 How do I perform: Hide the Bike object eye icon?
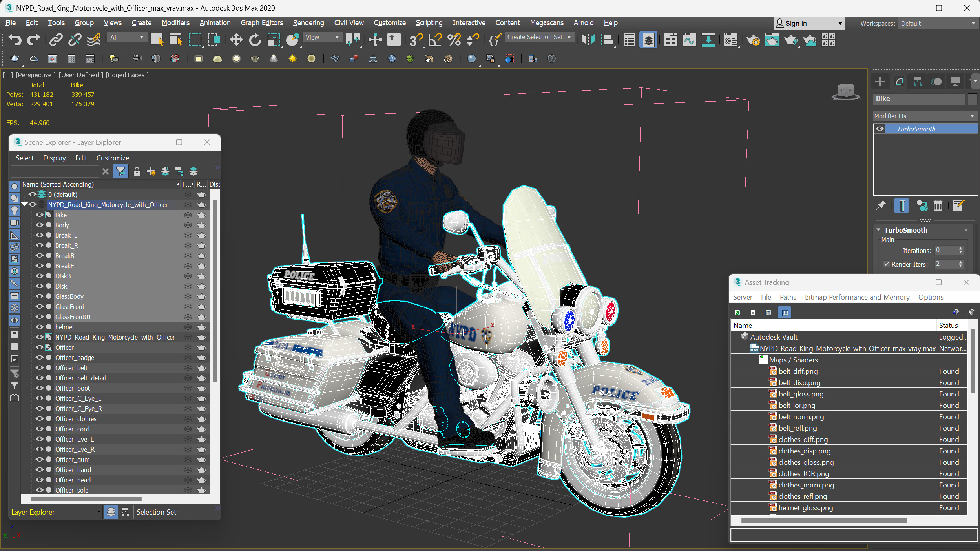[x=39, y=215]
